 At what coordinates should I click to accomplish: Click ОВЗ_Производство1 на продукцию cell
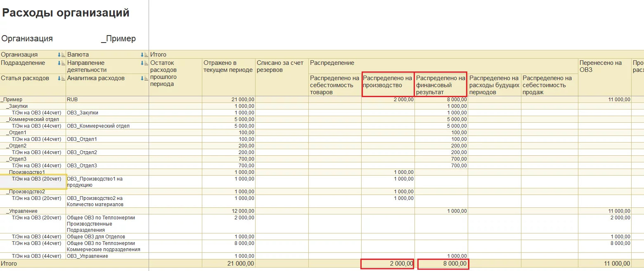[x=107, y=182]
